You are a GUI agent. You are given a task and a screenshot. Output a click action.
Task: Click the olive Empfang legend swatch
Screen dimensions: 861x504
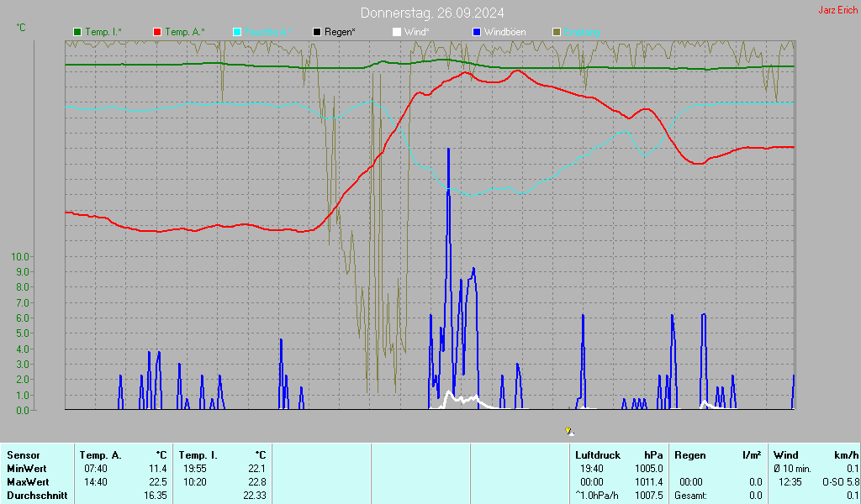557,33
